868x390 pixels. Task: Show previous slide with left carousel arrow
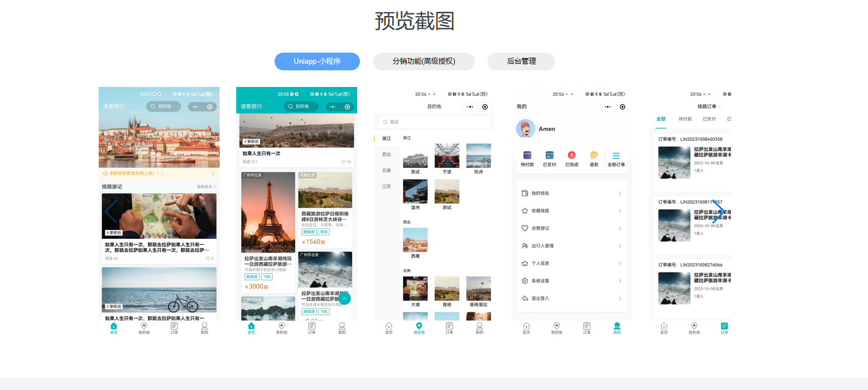pos(111,212)
